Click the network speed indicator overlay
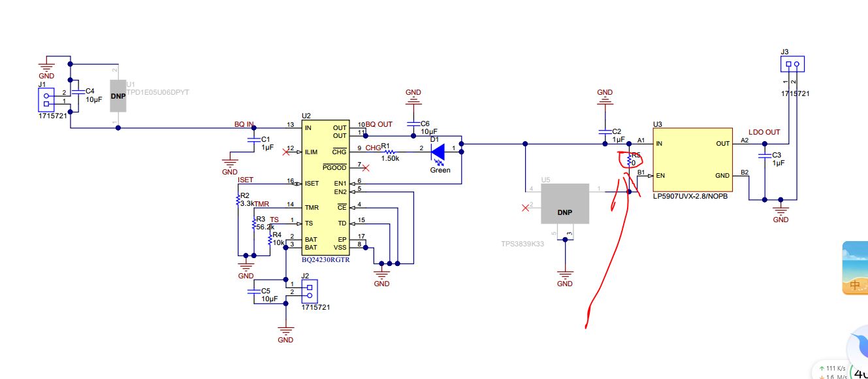The image size is (868, 379). (832, 371)
